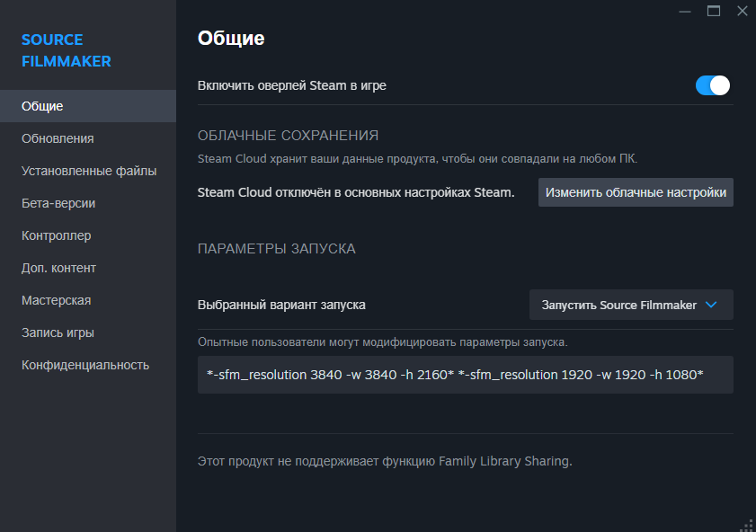Close the properties window

(x=742, y=11)
